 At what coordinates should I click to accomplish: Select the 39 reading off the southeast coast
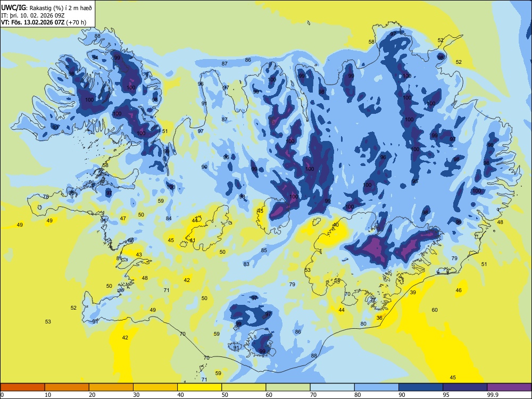click(413, 293)
